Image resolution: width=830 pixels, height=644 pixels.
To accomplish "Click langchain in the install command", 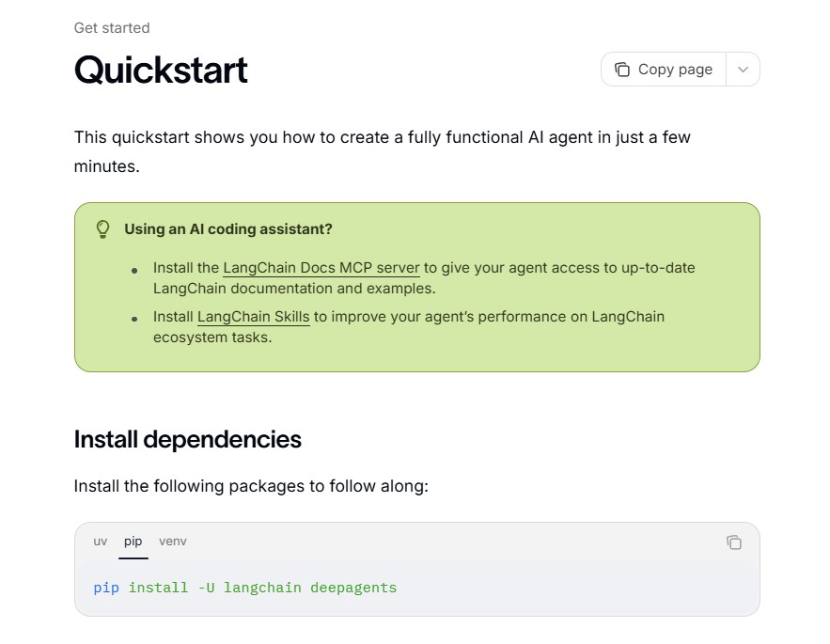I will (x=262, y=588).
